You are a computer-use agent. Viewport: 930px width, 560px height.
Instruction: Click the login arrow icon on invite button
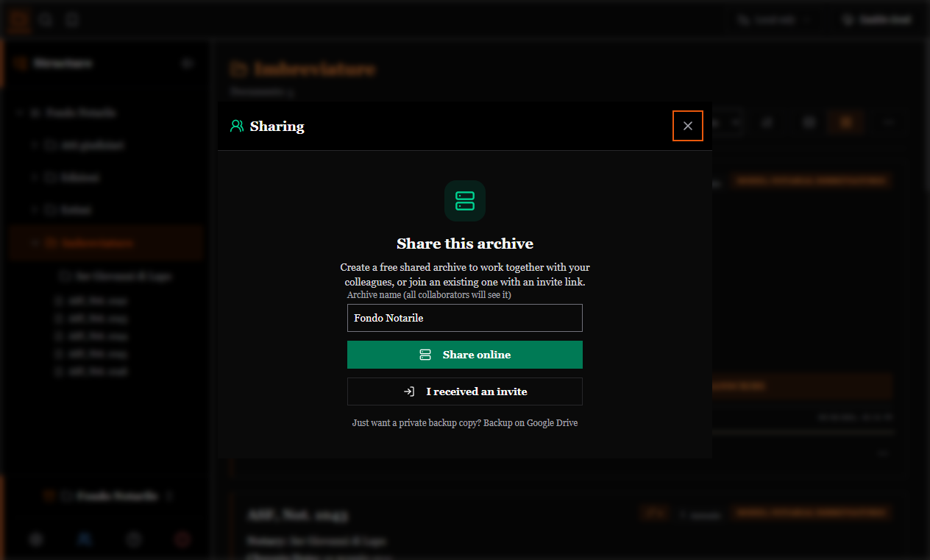[x=409, y=391]
